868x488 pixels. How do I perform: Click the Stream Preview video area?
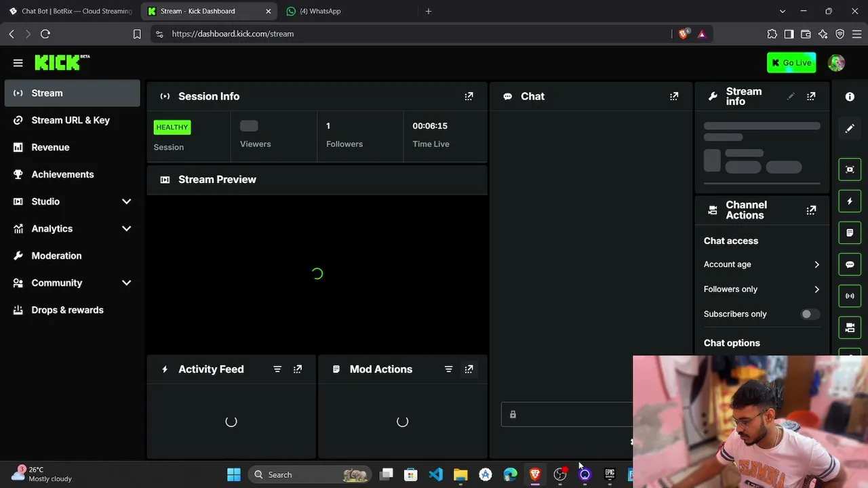click(x=317, y=274)
